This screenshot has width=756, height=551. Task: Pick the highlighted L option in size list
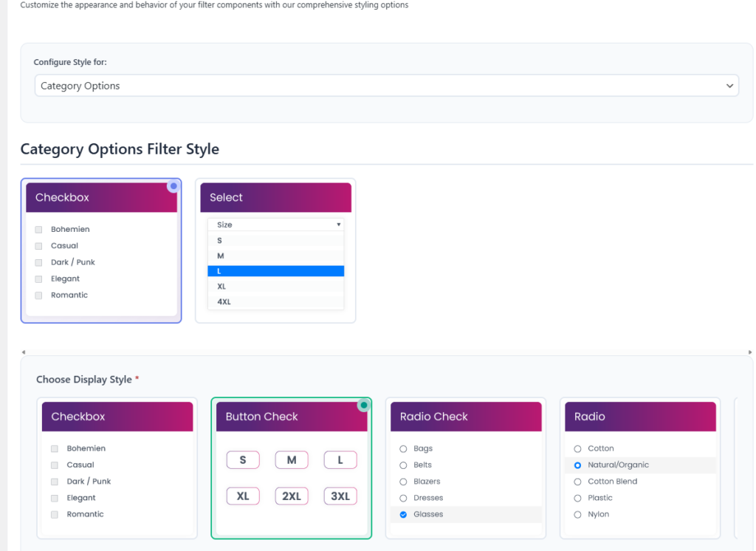tap(275, 271)
